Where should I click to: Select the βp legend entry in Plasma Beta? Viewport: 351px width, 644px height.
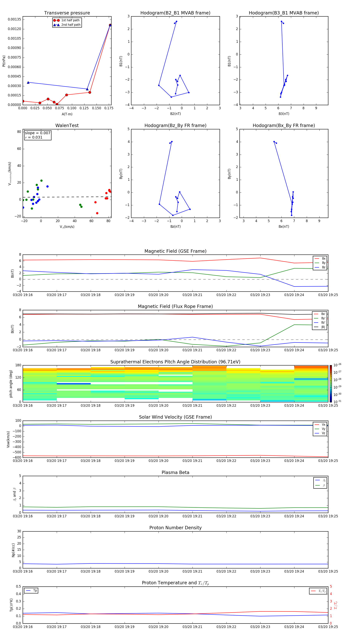320,480
